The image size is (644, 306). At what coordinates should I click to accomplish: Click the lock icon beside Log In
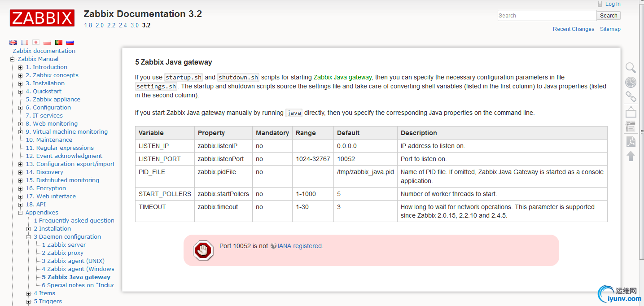pyautogui.click(x=600, y=4)
